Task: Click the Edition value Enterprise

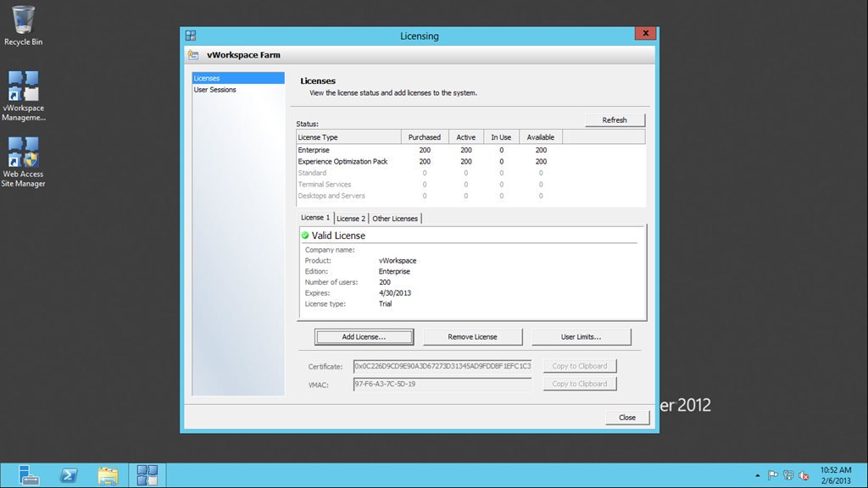Action: [x=394, y=272]
